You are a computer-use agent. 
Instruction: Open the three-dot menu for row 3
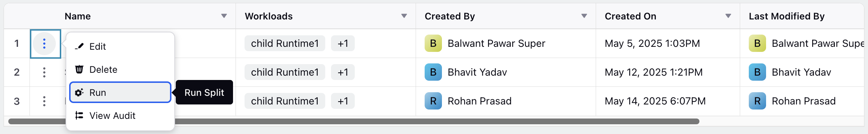click(x=44, y=101)
